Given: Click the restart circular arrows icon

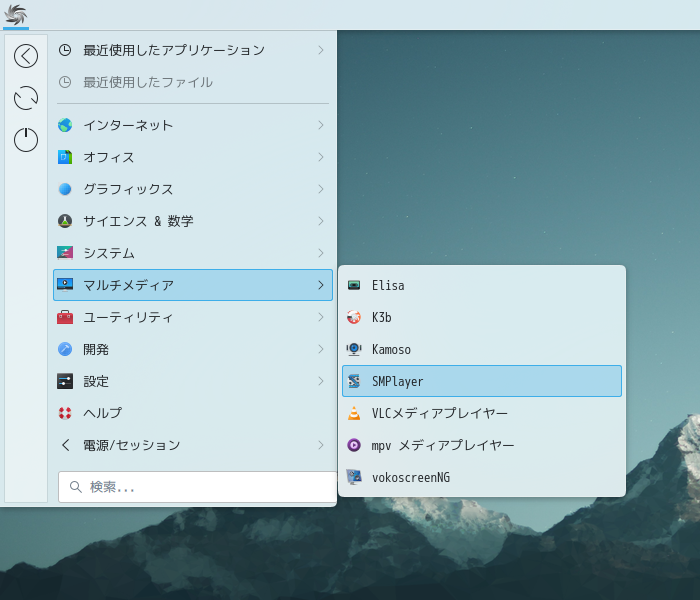Looking at the screenshot, I should click(x=26, y=98).
